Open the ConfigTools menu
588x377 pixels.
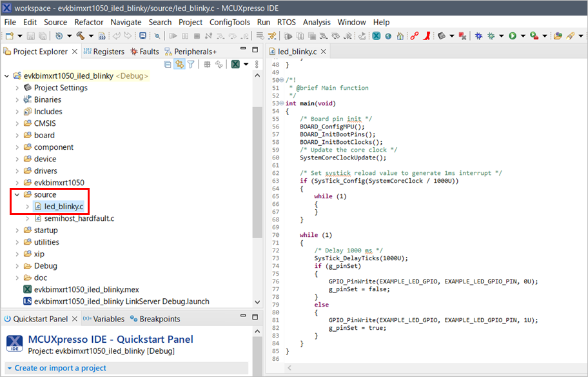coord(230,22)
